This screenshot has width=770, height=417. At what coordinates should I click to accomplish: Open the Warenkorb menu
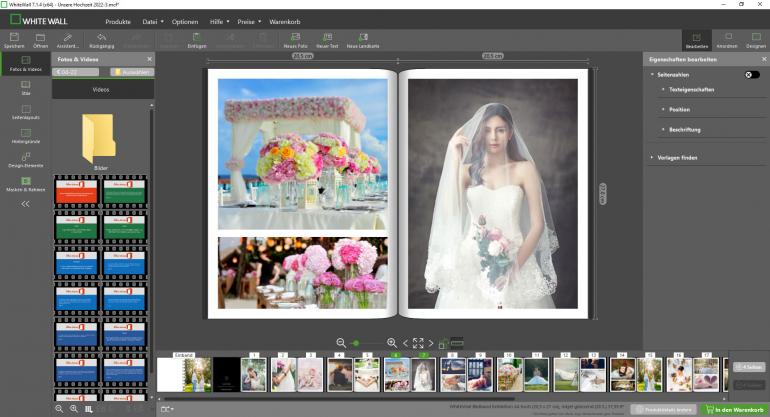click(x=284, y=22)
